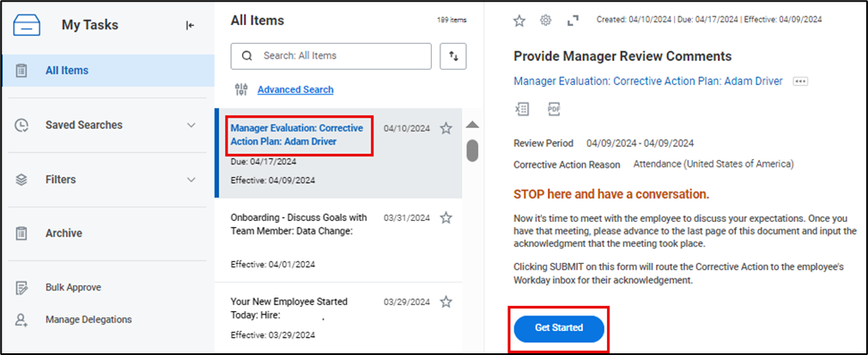
Task: Open the Advanced Search link
Action: coord(295,89)
